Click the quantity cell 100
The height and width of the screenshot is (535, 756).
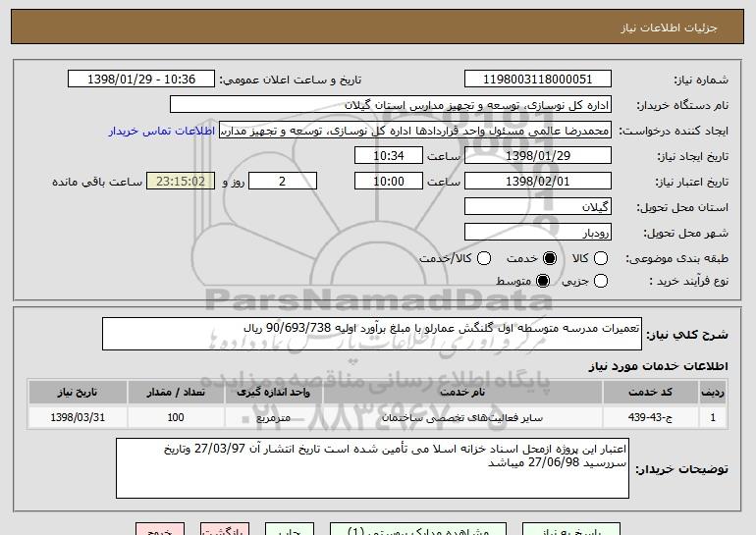click(176, 417)
